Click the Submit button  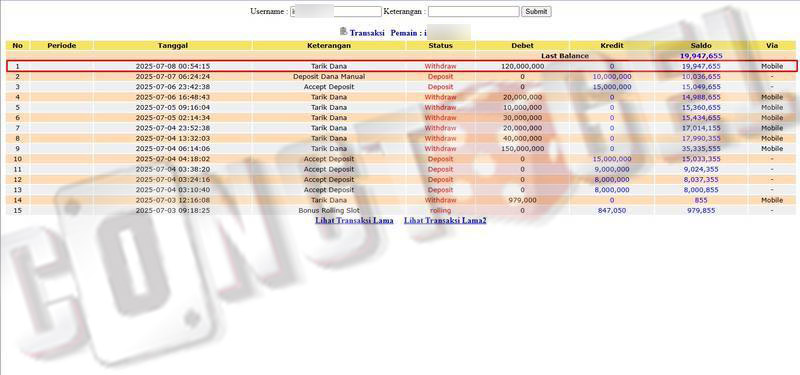point(536,11)
